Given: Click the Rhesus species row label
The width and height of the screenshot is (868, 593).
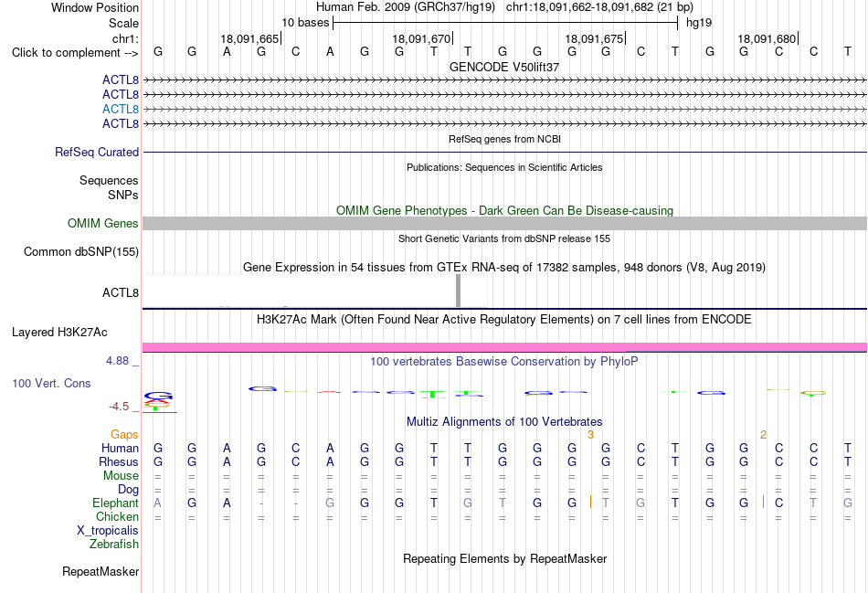Looking at the screenshot, I should [119, 461].
